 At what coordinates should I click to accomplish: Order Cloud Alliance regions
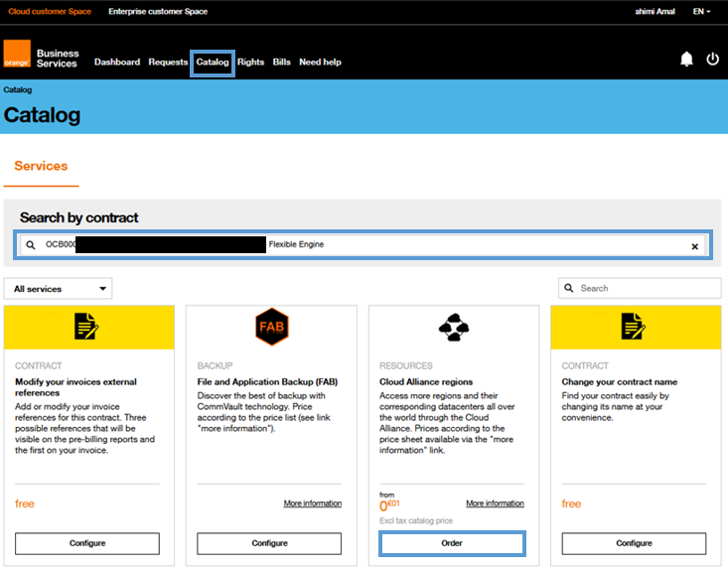[452, 543]
